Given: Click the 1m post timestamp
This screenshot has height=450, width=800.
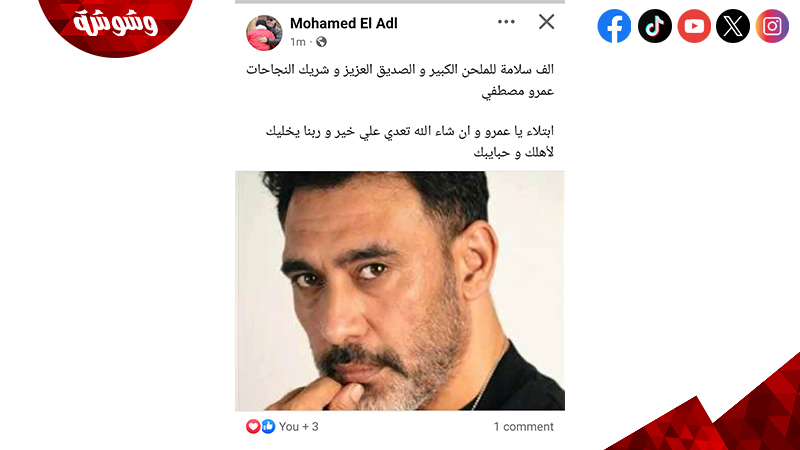Looking at the screenshot, I should coord(298,42).
